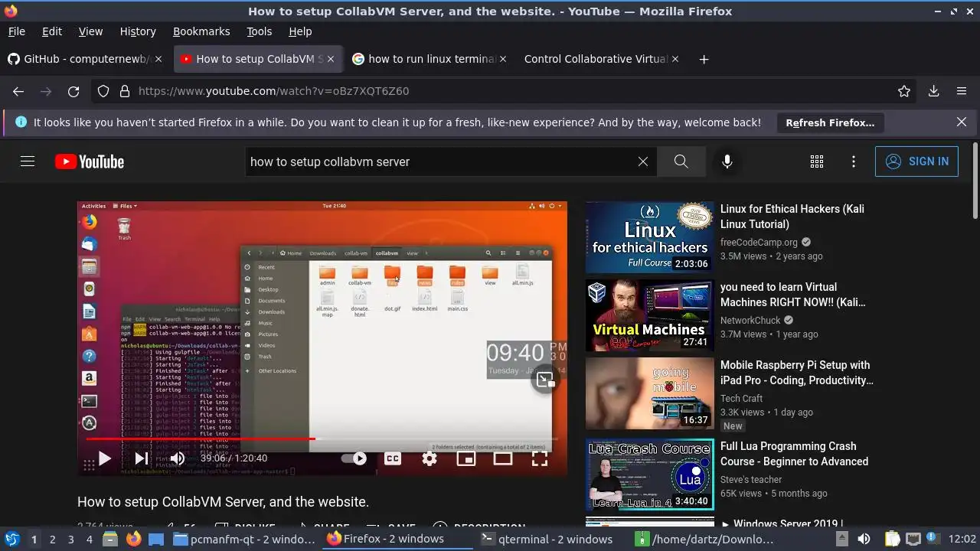Open Lua Crash Course thumbnail
Viewport: 980px width, 551px height.
[649, 474]
